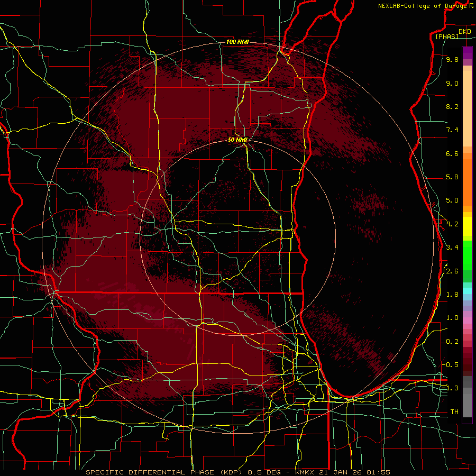The height and width of the screenshot is (476, 476).
Task: Select the pink segment of the color bar
Action: (467, 321)
